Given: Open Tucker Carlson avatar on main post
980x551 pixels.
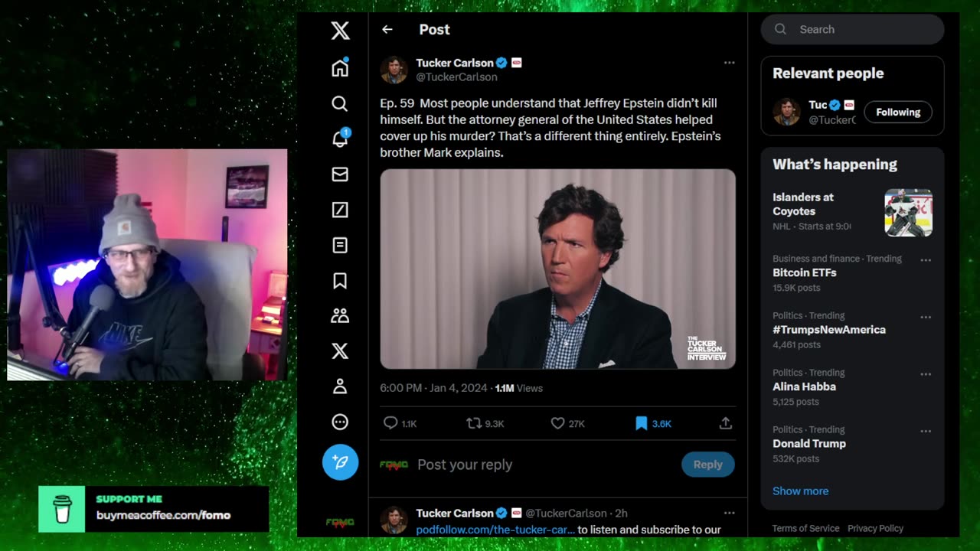Looking at the screenshot, I should [x=394, y=70].
